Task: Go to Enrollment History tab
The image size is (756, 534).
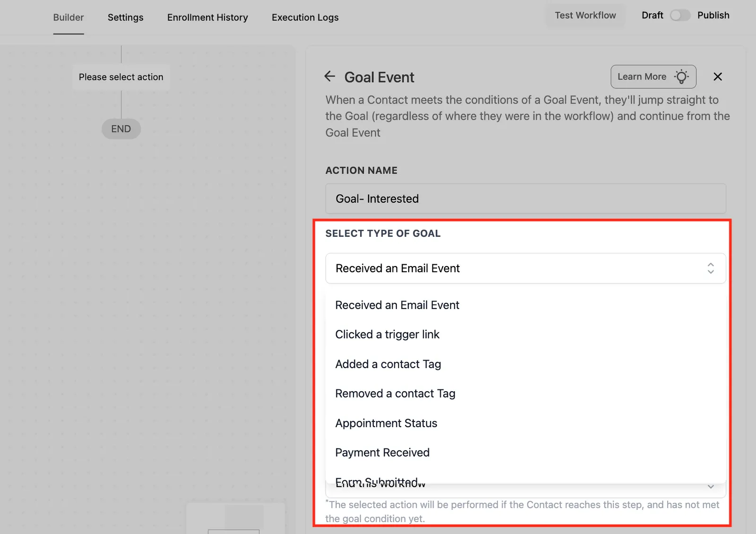Action: click(x=207, y=17)
